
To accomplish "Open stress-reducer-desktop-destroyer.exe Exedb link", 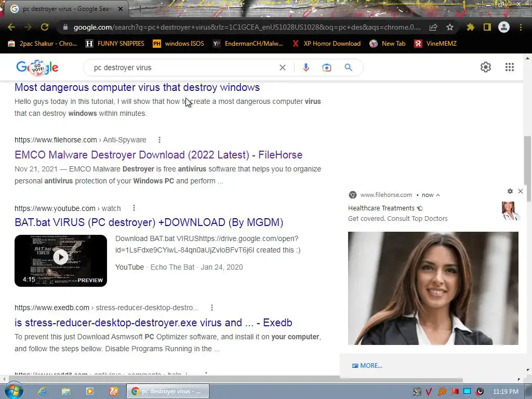I will (153, 323).
